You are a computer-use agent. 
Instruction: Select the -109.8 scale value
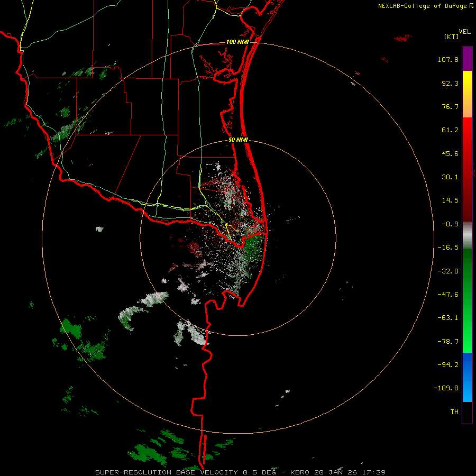click(x=446, y=388)
